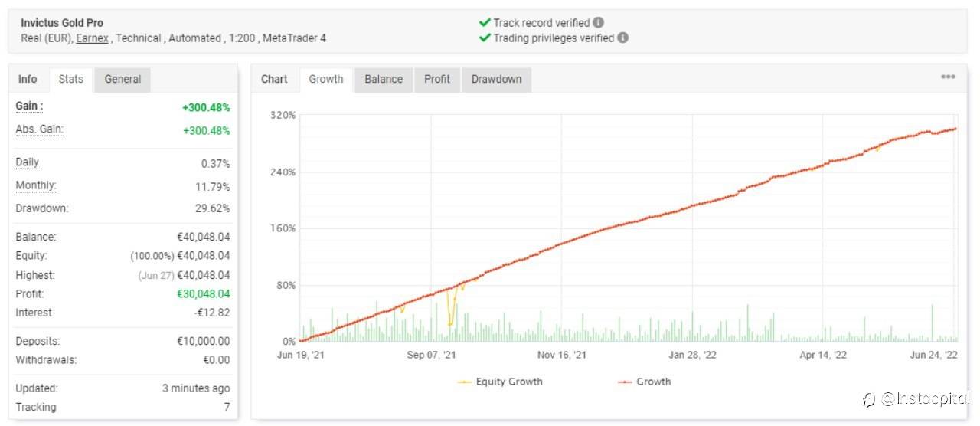Click the 160% y-axis label
Screen dimensions: 980x426
(283, 228)
